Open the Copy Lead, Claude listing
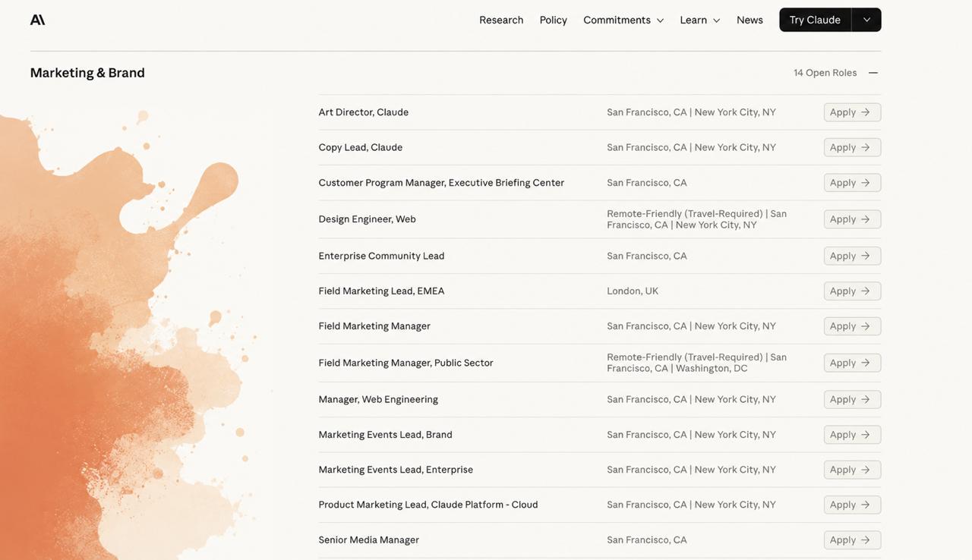972x560 pixels. click(361, 147)
